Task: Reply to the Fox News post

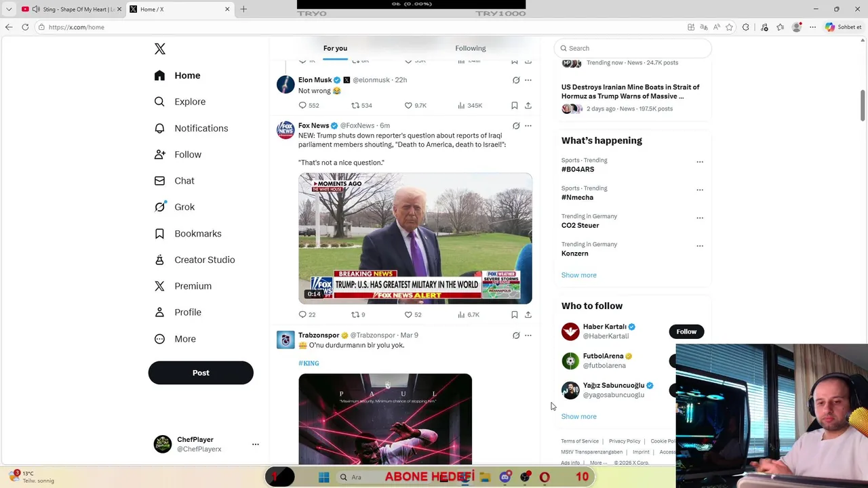Action: pos(307,314)
